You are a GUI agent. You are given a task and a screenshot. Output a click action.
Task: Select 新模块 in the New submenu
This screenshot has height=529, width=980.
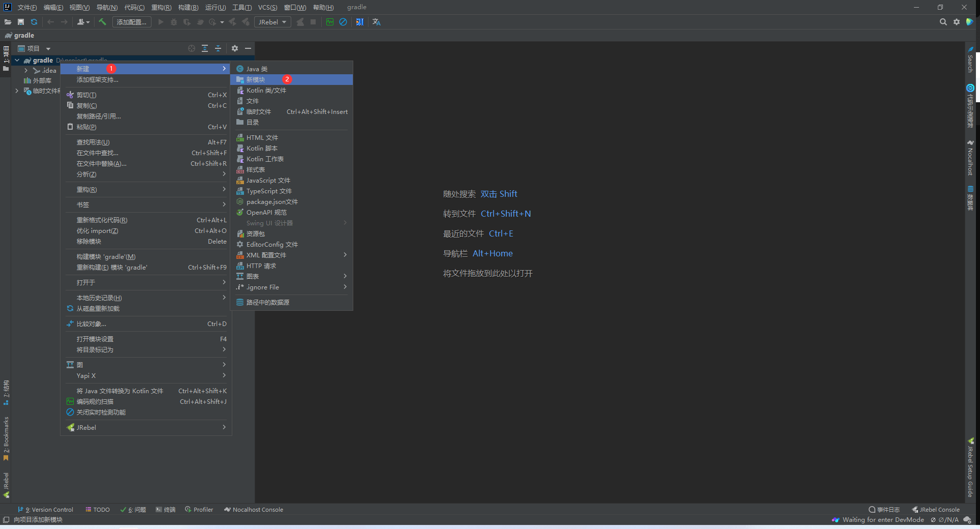pos(292,79)
